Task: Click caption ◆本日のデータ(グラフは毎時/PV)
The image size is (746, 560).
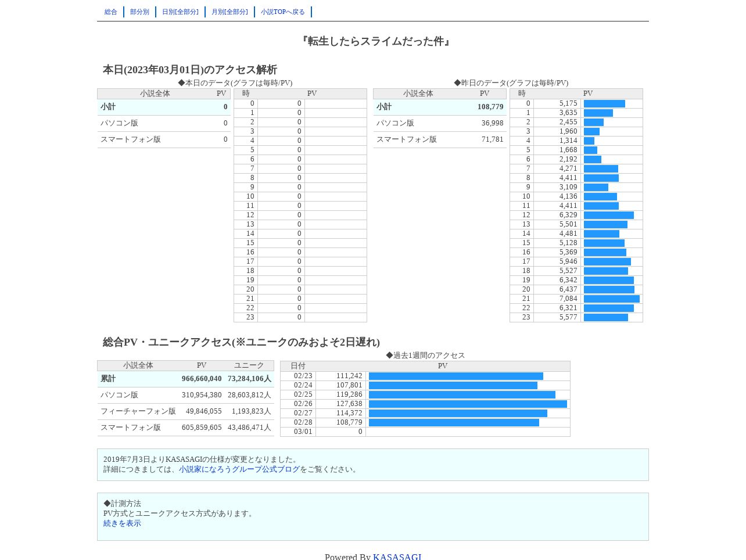Action: click(235, 83)
